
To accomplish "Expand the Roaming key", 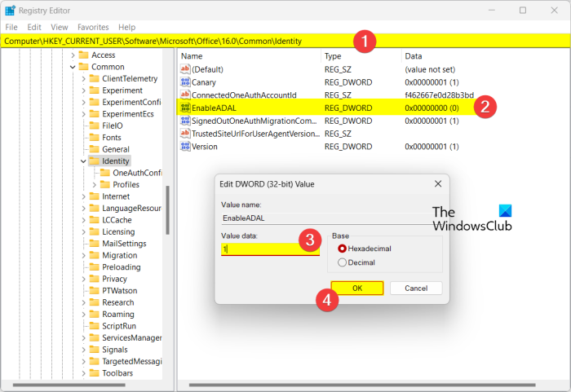I will click(83, 315).
